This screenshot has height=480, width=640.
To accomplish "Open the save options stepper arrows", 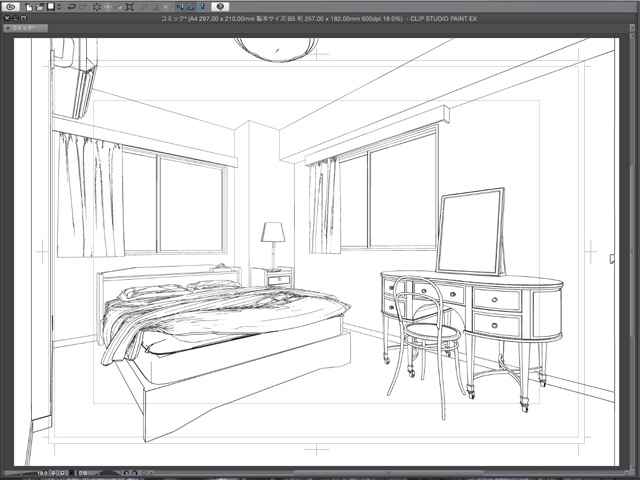I will coord(59,7).
